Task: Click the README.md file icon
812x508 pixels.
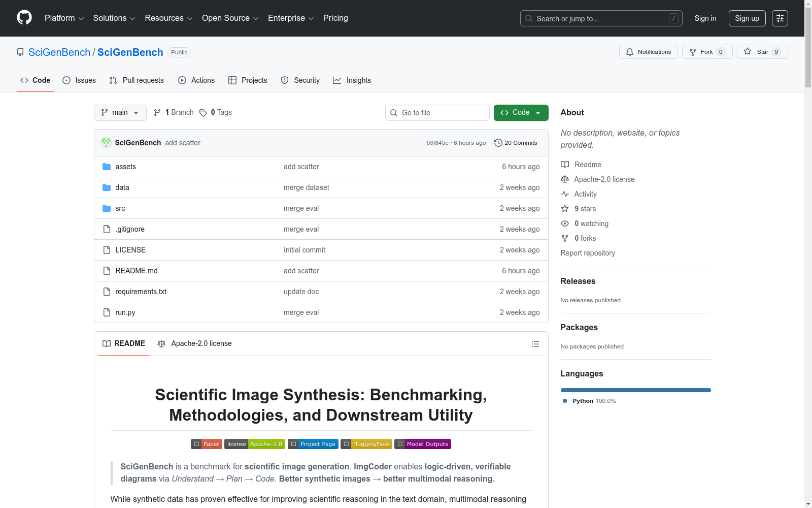Action: point(107,271)
